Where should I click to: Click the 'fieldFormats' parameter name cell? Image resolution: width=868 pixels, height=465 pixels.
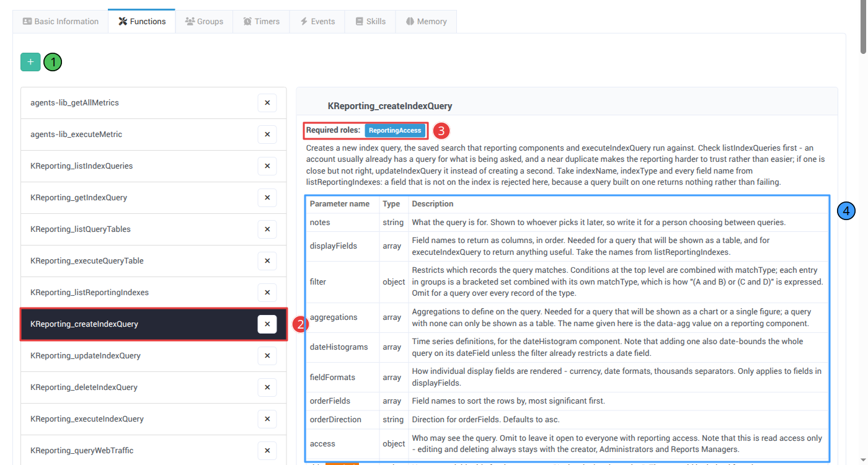(343, 377)
